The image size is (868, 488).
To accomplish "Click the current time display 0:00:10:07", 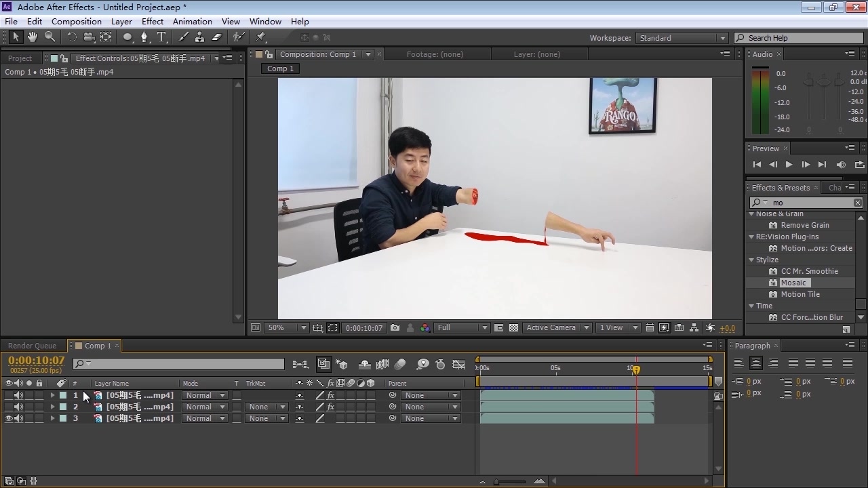I will point(37,361).
